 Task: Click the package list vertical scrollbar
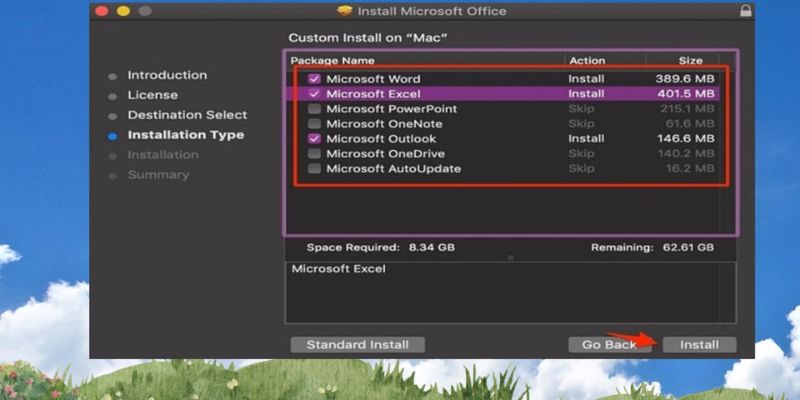coord(728,143)
